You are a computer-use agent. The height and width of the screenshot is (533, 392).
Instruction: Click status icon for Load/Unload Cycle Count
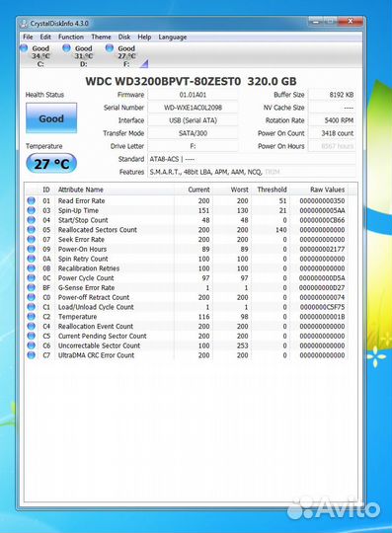31,307
